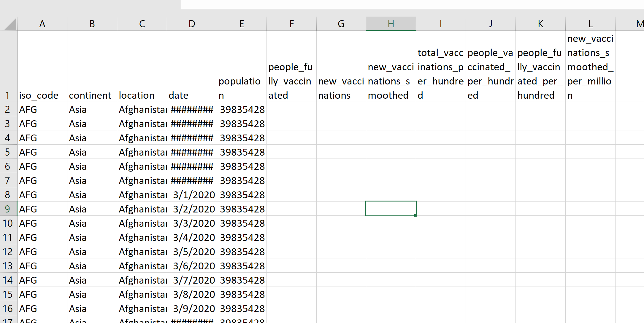Click the new_vaccinations_smoothed_per_million header cell

point(590,67)
